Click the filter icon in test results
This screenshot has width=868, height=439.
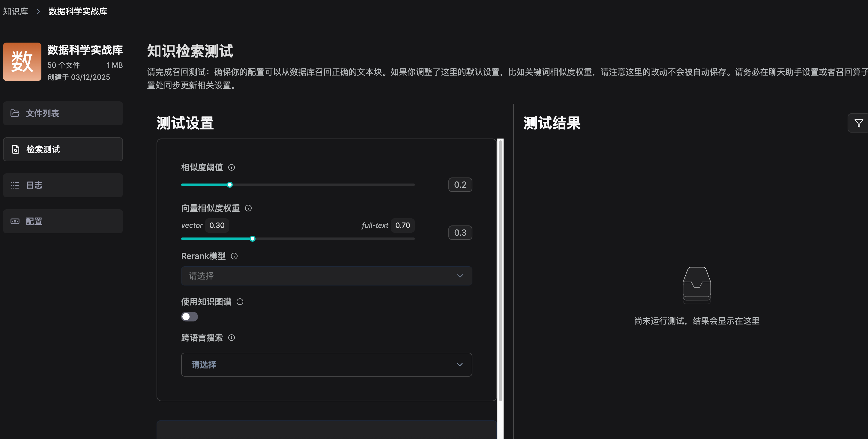[859, 123]
